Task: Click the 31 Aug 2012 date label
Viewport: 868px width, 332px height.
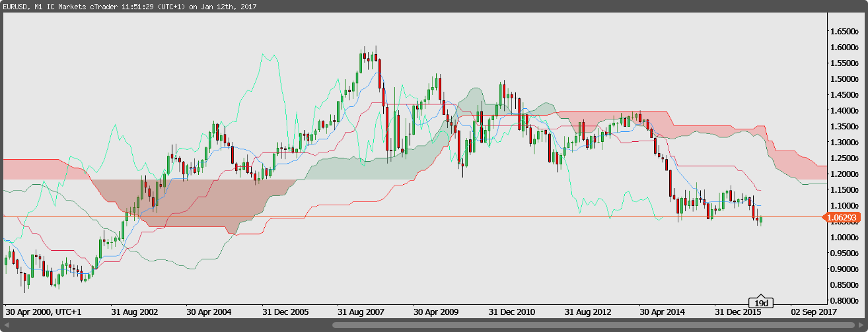Action: click(x=588, y=311)
